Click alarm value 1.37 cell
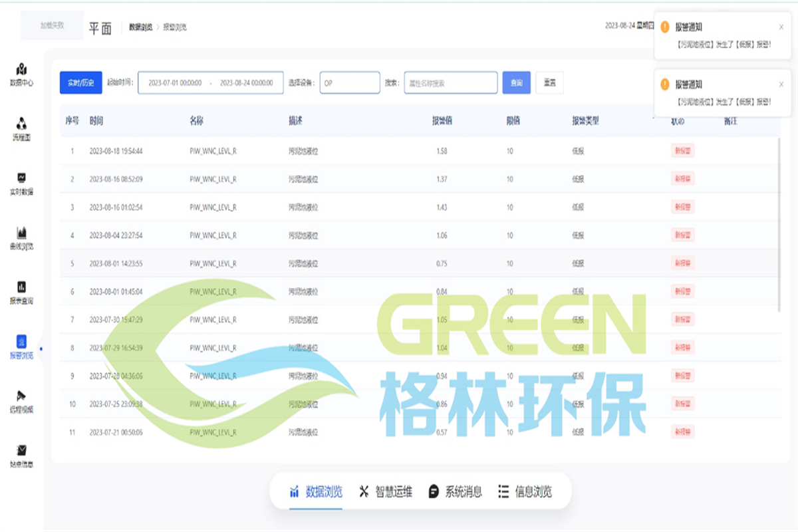 tap(442, 179)
